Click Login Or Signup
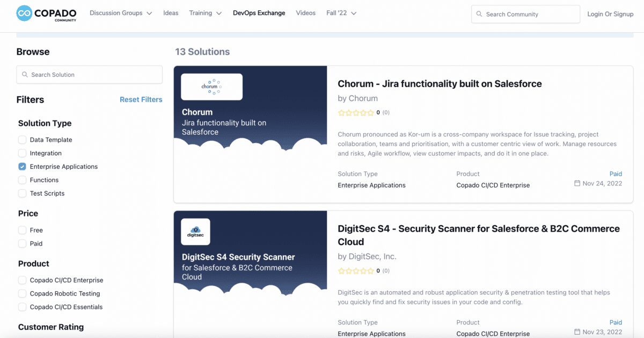The height and width of the screenshot is (338, 644). click(610, 13)
